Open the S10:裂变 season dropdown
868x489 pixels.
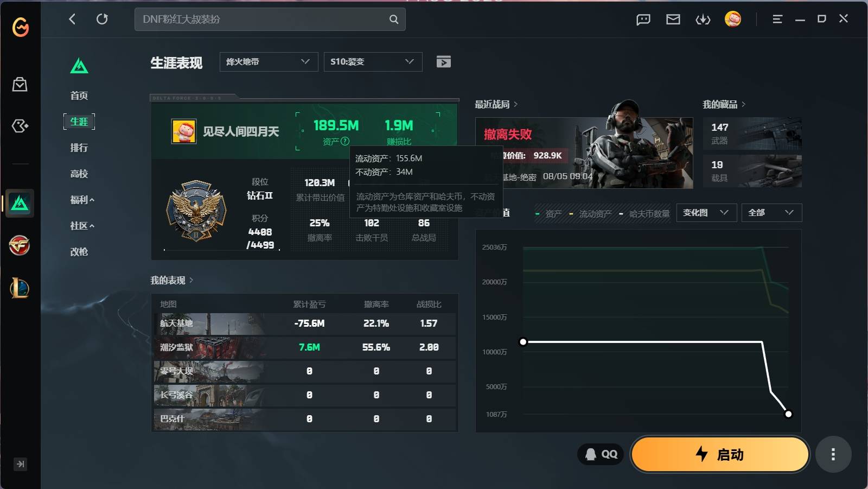tap(373, 62)
